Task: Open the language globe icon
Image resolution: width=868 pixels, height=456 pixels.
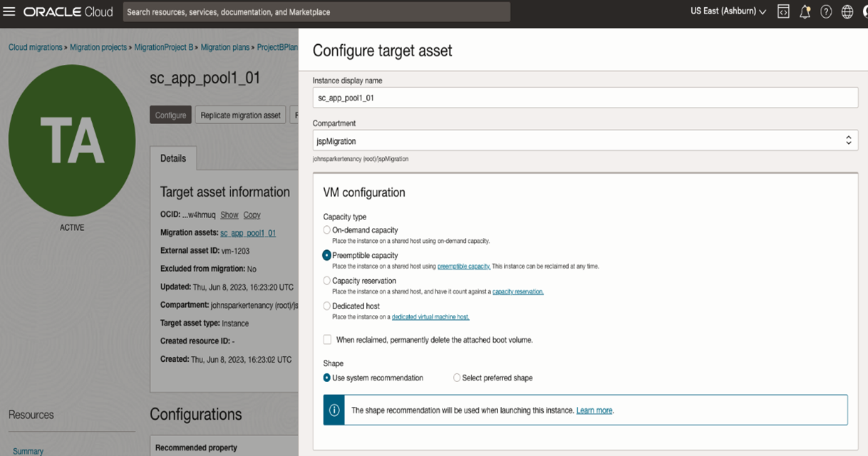Action: point(847,11)
